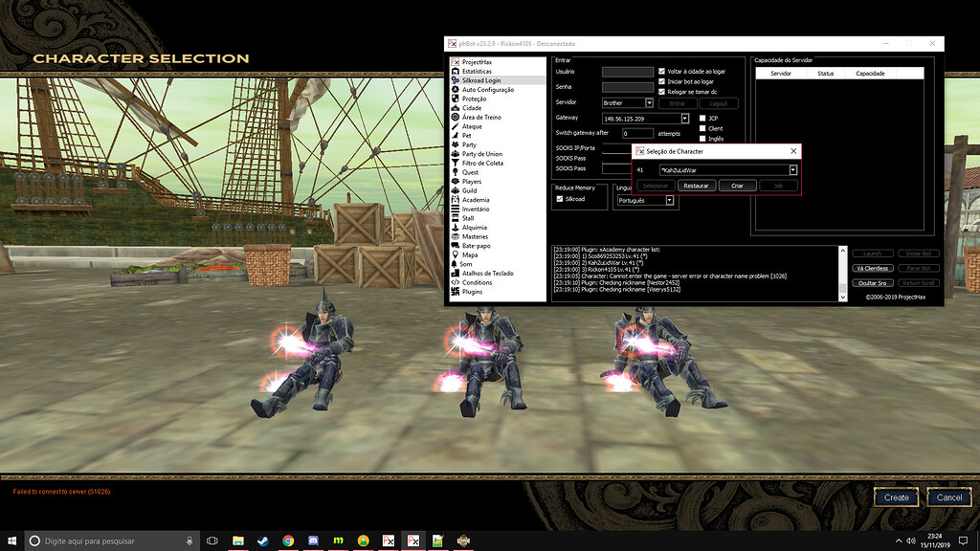980x551 pixels.
Task: Select the Filtro de Coleta funnel icon
Action: tap(455, 163)
